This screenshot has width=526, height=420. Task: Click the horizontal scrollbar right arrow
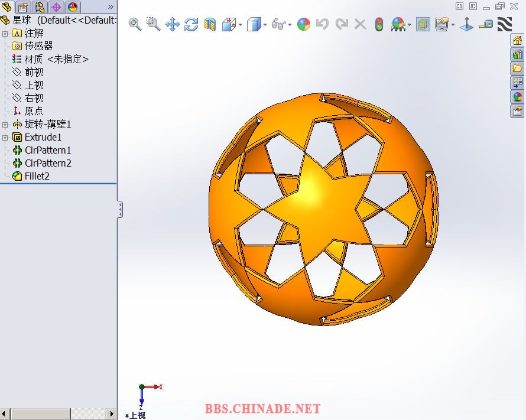pyautogui.click(x=112, y=414)
